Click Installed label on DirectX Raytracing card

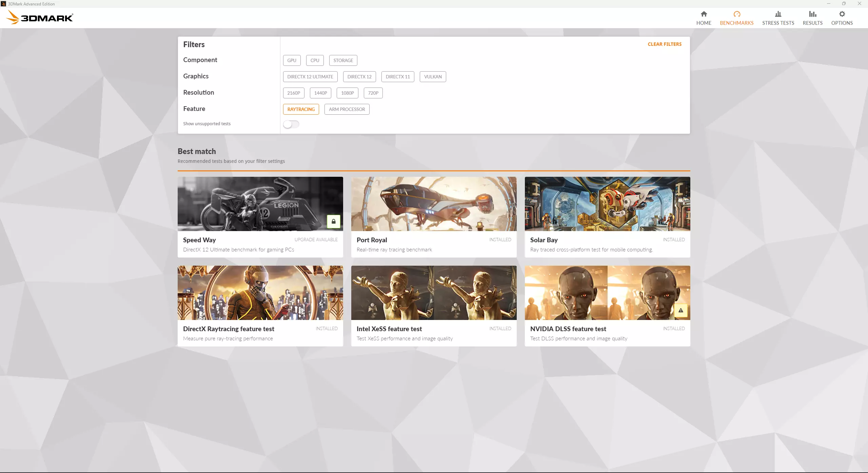click(327, 328)
